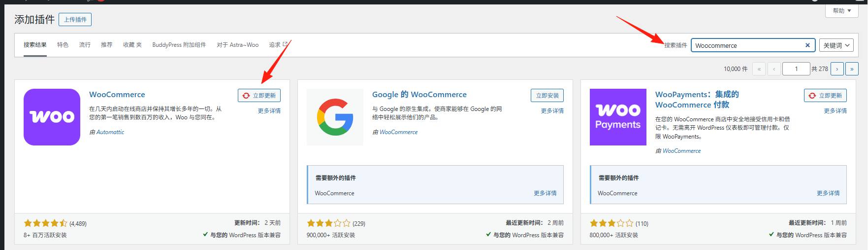Switch to the 特色 tab
Image resolution: width=868 pixels, height=250 pixels.
(63, 45)
